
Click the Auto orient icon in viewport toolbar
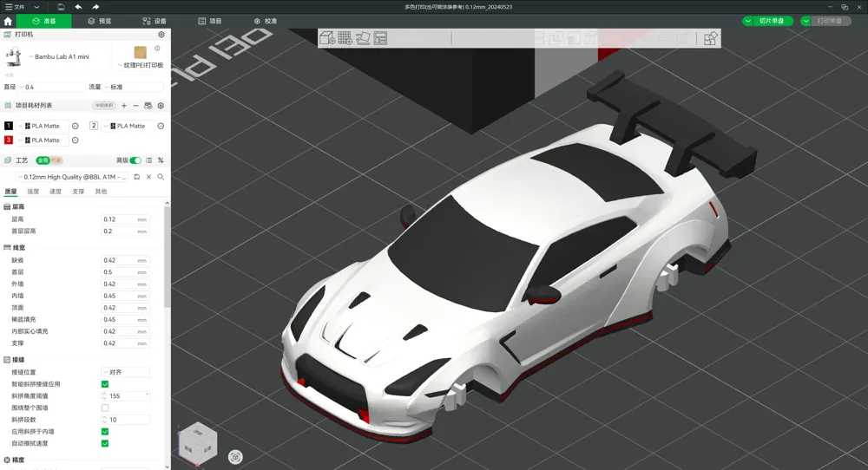tap(363, 38)
